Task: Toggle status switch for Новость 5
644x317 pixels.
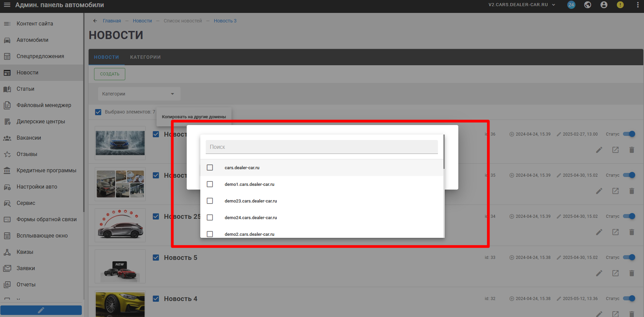Action: [x=629, y=257]
